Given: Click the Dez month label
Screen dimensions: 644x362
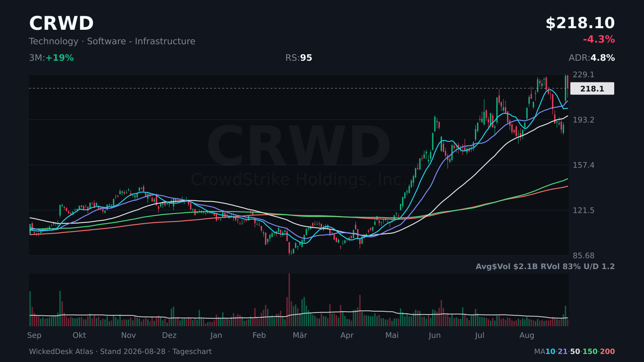Looking at the screenshot, I should point(169,335).
